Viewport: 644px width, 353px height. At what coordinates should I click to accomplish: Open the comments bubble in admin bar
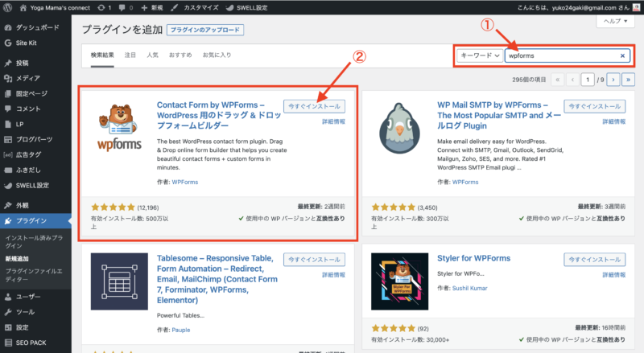pyautogui.click(x=126, y=8)
